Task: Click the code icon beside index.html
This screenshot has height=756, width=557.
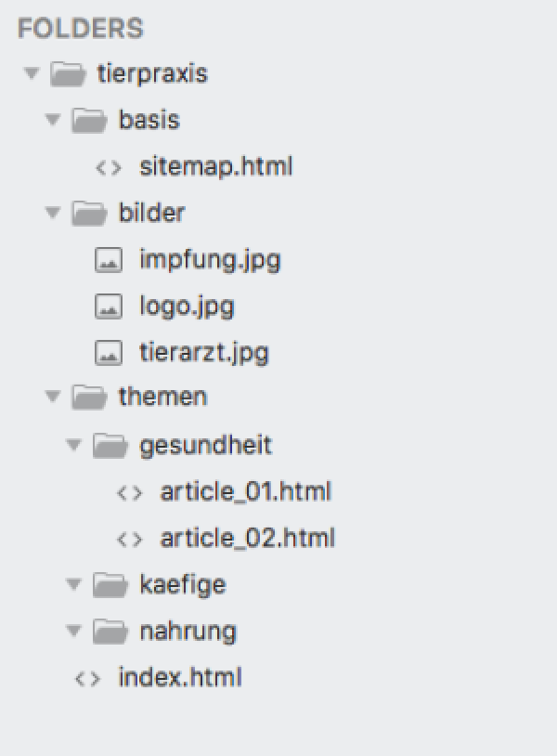Action: [87, 678]
